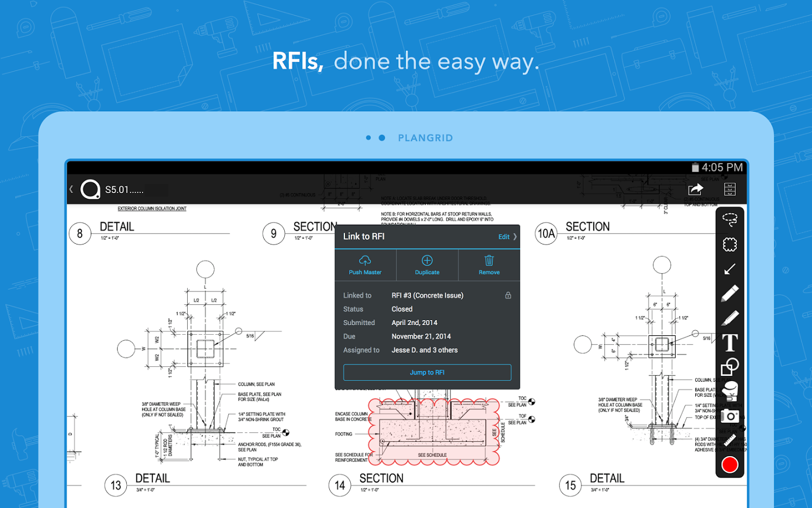Click the sheet title S5.01

point(124,190)
